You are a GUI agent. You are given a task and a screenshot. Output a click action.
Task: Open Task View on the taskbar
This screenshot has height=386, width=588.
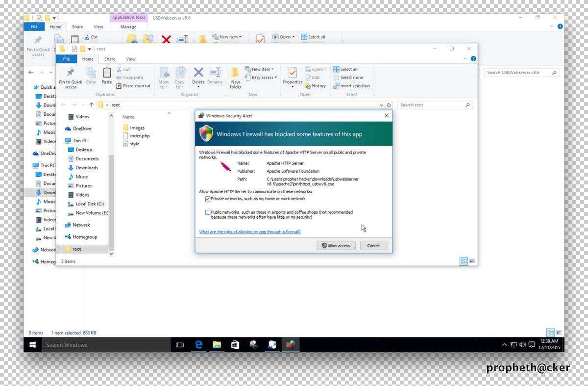[180, 345]
